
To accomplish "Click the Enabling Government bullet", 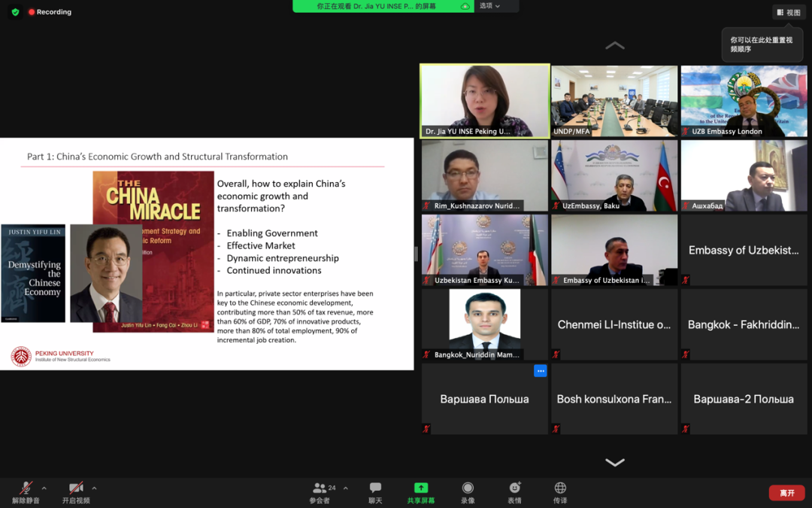I will click(272, 233).
